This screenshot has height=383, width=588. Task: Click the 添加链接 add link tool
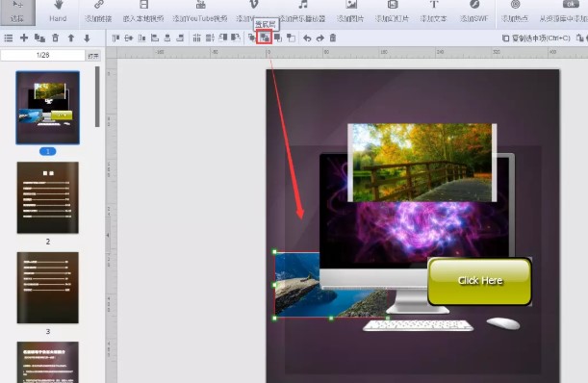98,12
